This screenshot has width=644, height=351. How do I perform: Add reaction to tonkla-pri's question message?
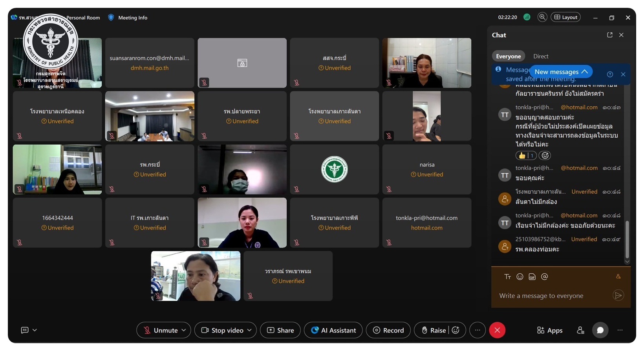click(x=545, y=156)
